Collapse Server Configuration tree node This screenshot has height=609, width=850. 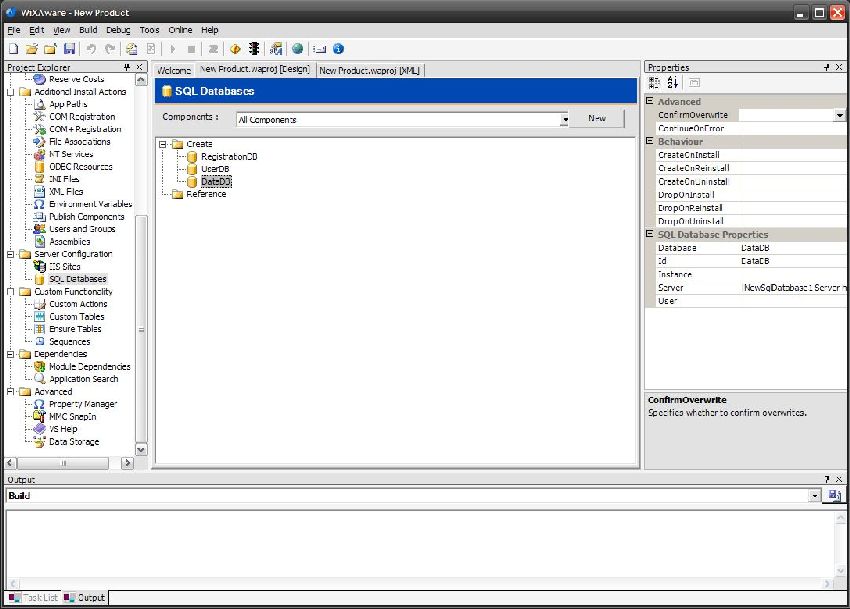(10, 254)
